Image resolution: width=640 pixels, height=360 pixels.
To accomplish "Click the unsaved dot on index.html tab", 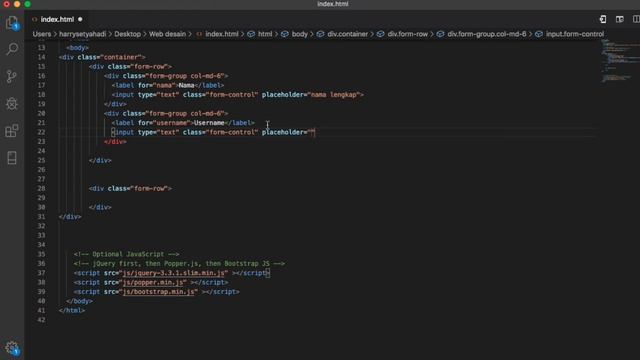I will [x=80, y=19].
